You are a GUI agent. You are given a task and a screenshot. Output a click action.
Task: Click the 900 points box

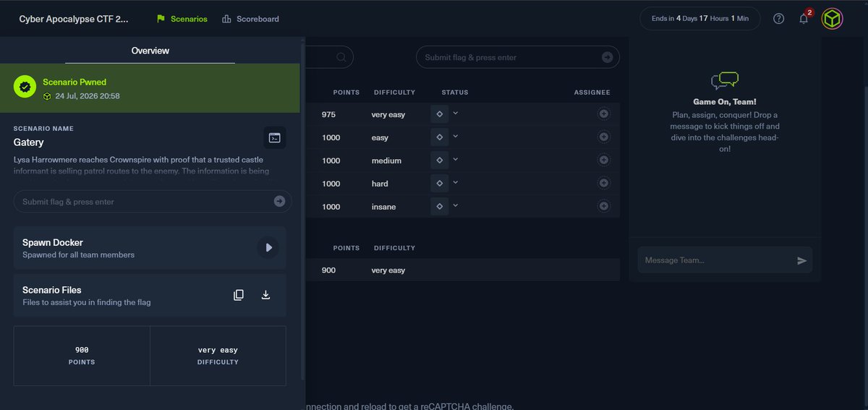[x=82, y=356]
